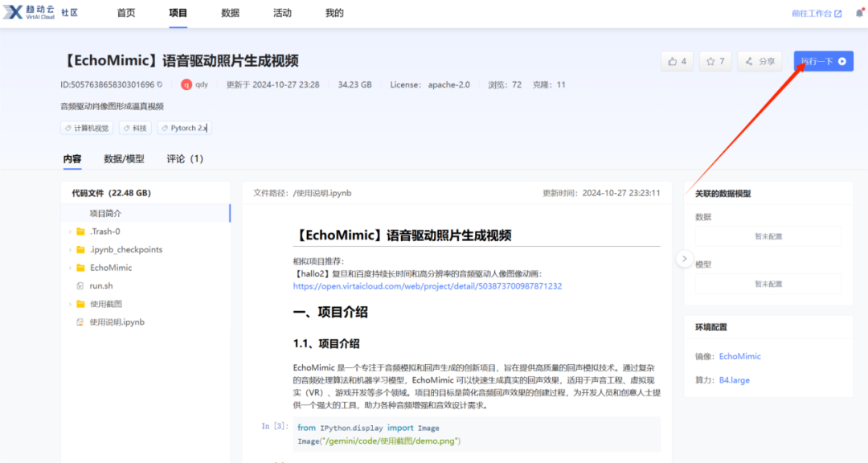The image size is (868, 463).
Task: Open the 评论 (1) tab
Action: coord(185,159)
